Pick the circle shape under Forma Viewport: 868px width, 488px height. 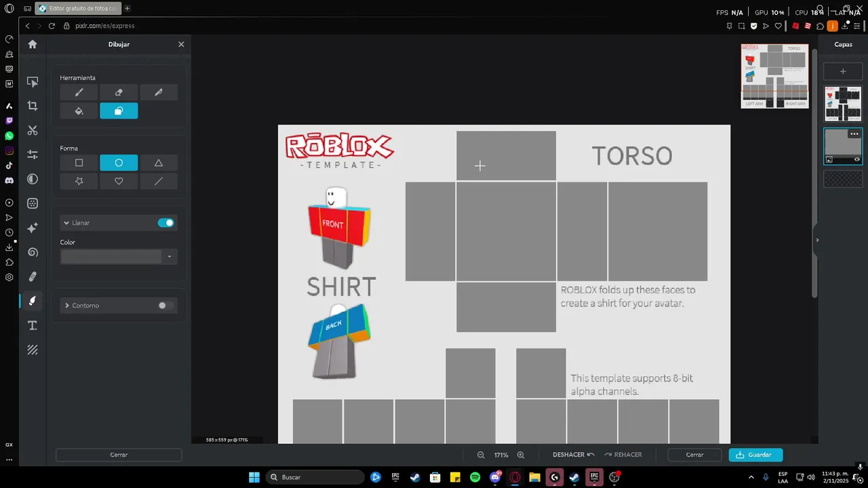[x=119, y=163]
